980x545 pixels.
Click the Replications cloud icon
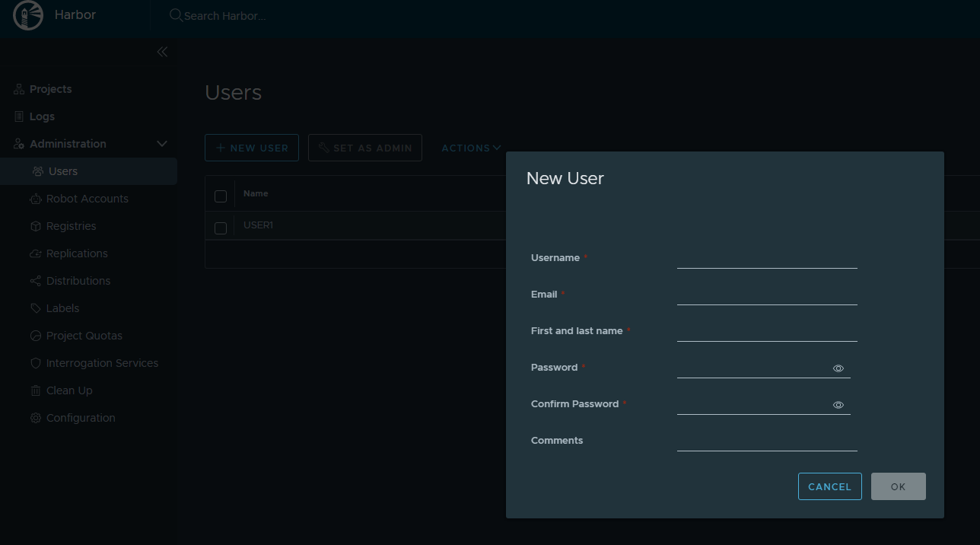pos(35,254)
